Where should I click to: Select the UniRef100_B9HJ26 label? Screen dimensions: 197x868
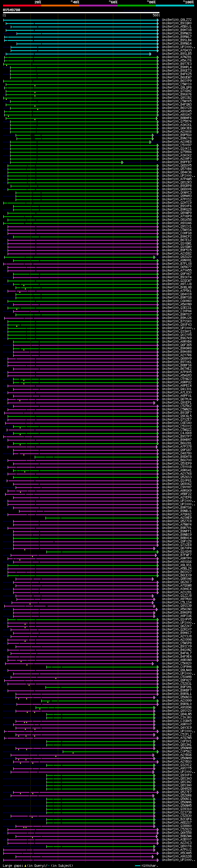point(177,318)
